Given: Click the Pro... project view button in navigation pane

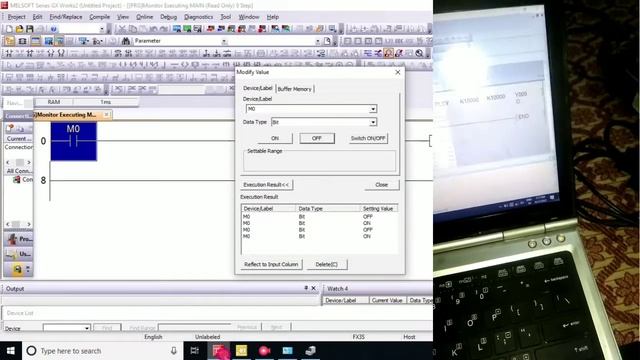Looking at the screenshot, I should coord(18,239).
